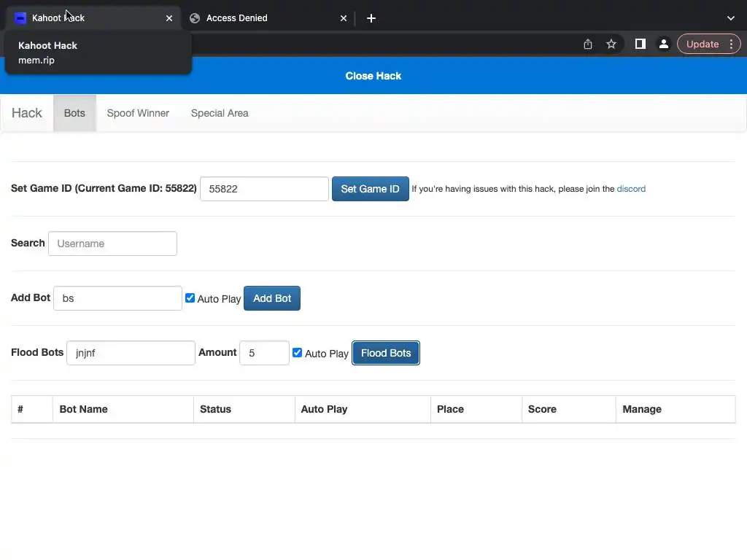Open the Bots navigation tab
This screenshot has width=747, height=560.
tap(74, 113)
